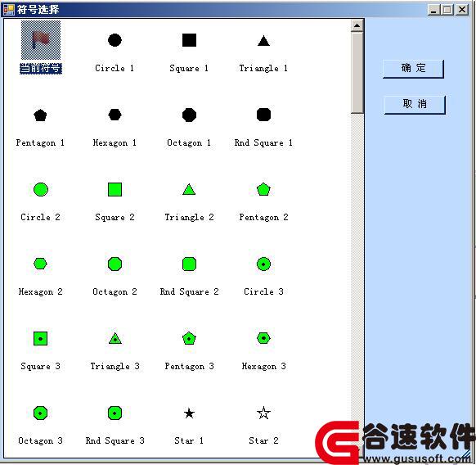
Task: Click the "Triangle 1" label text
Action: click(x=263, y=68)
